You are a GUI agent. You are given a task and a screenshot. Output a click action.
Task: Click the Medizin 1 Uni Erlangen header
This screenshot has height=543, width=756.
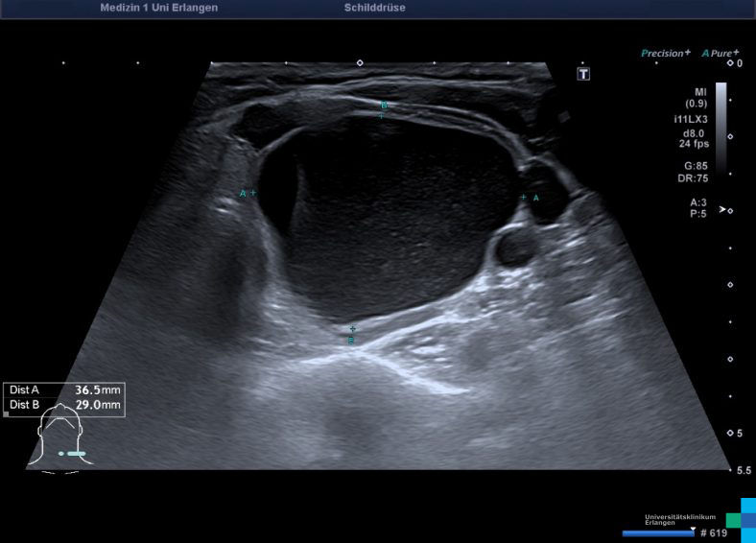pos(158,8)
